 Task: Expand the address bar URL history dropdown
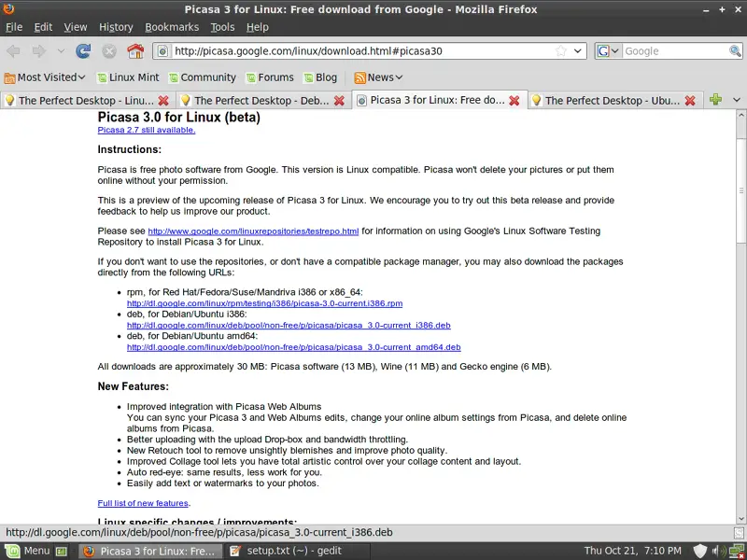[x=577, y=51]
